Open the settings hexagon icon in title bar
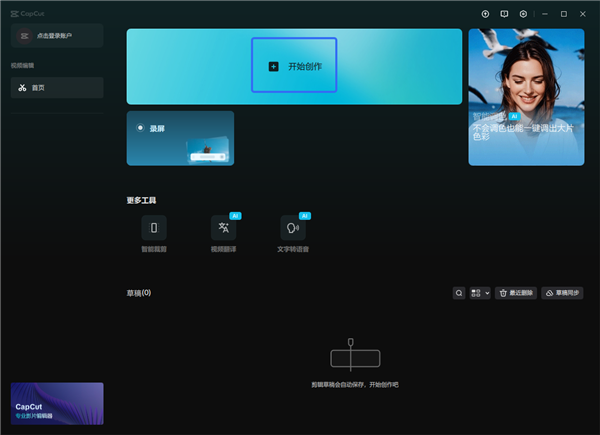The height and width of the screenshot is (435, 600). tap(522, 14)
